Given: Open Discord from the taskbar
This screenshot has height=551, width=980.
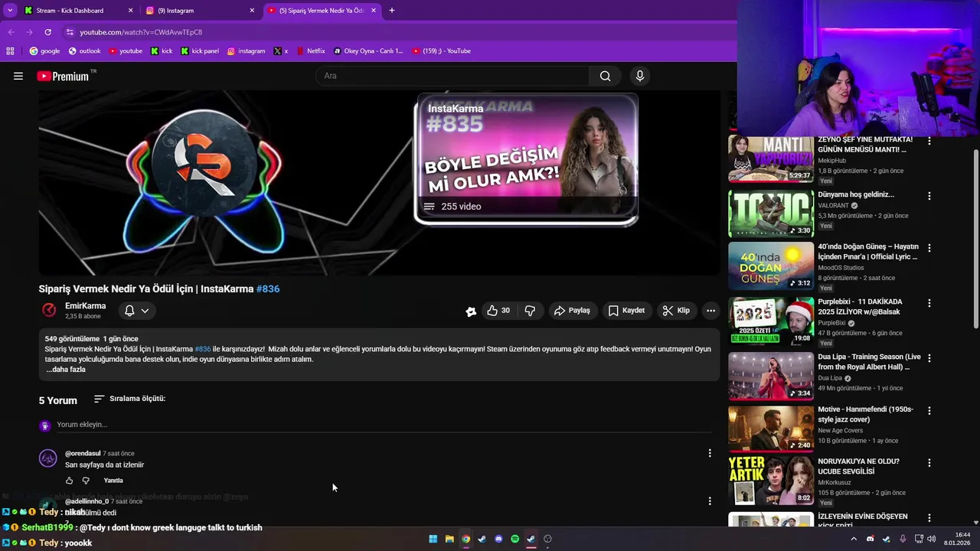Looking at the screenshot, I should tap(498, 539).
